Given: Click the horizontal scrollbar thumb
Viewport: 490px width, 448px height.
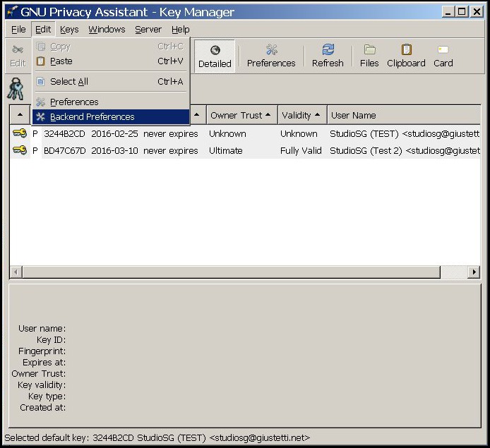Looking at the screenshot, I should [232, 272].
